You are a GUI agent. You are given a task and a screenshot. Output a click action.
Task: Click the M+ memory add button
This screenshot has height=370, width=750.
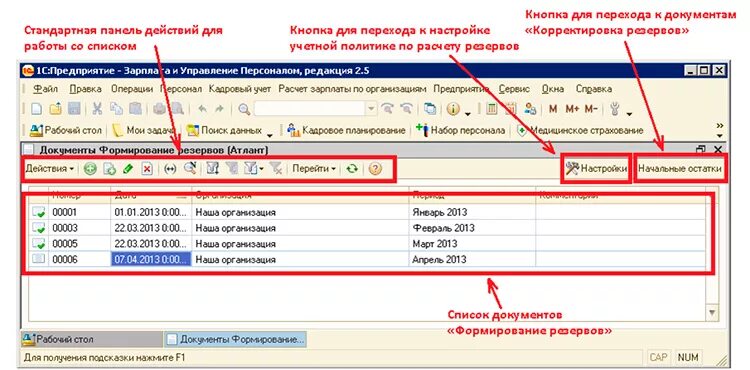tap(572, 109)
